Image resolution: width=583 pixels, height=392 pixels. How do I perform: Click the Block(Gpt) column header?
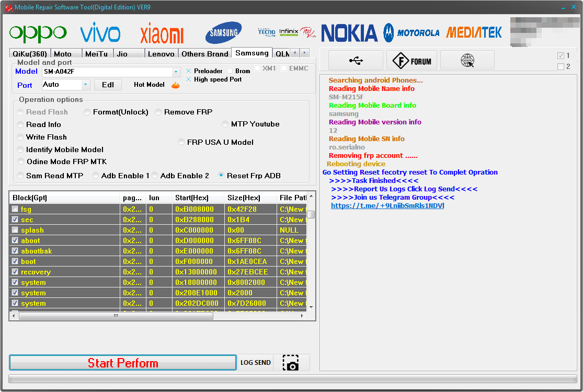pos(64,198)
